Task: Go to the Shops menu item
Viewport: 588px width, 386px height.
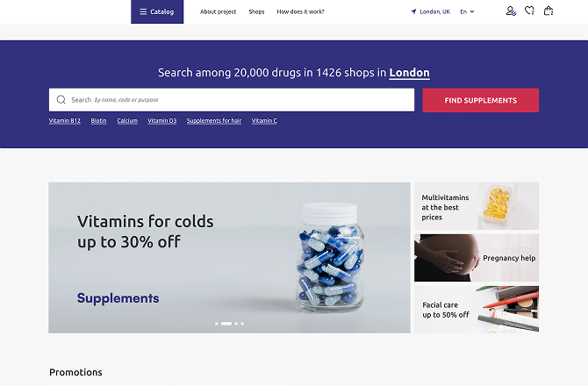Action: (256, 11)
